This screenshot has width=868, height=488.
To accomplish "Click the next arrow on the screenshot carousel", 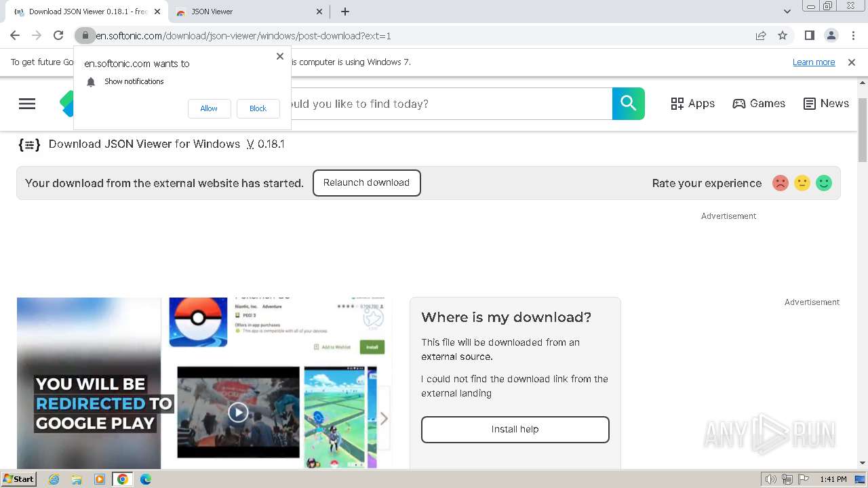I will [384, 419].
